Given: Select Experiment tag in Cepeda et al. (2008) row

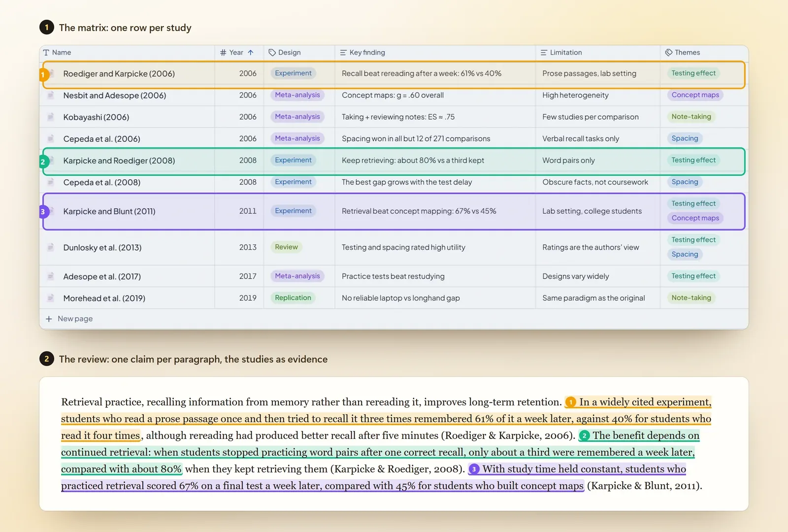Looking at the screenshot, I should (293, 182).
